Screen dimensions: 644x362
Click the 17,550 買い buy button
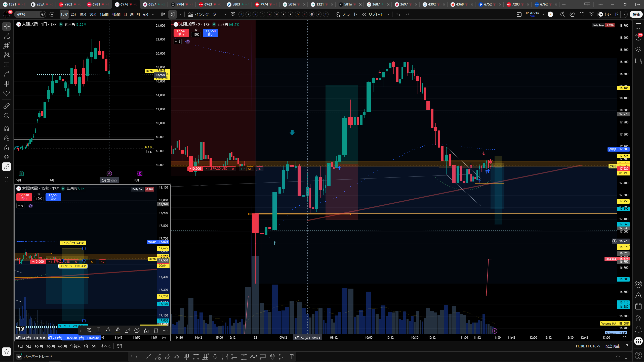pos(211,33)
